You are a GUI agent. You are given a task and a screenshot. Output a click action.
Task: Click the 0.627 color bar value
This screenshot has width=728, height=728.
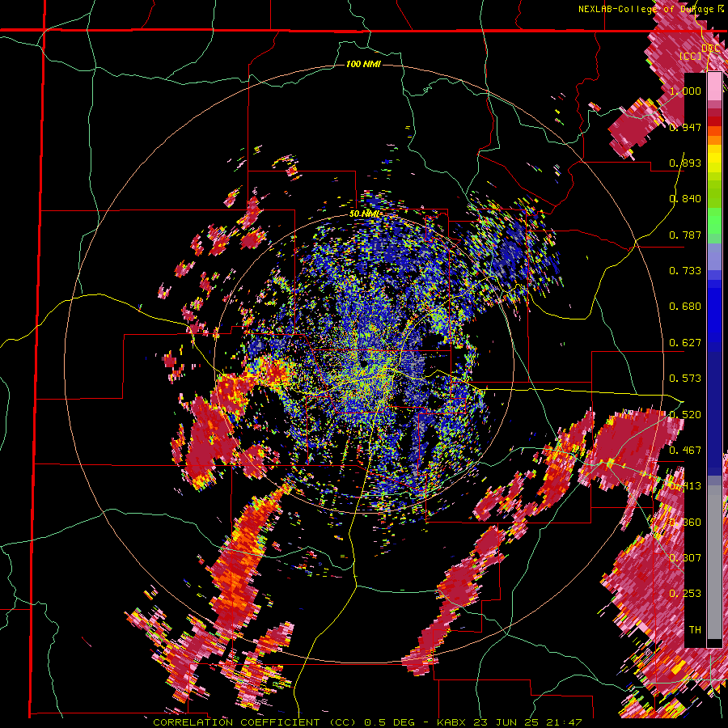pyautogui.click(x=685, y=343)
